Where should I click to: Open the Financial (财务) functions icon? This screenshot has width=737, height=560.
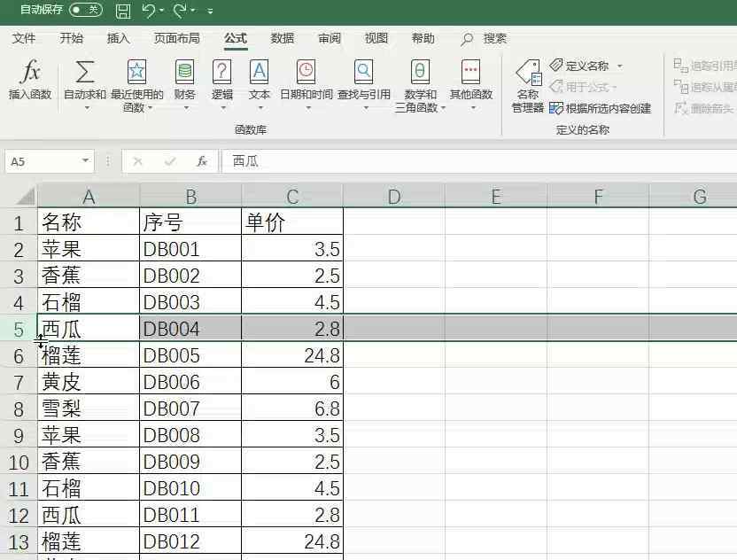coord(184,74)
